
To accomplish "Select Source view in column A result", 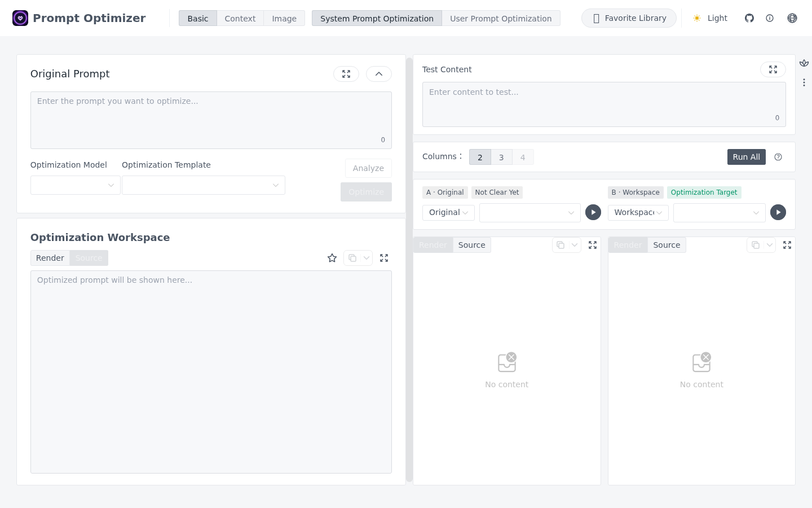I will pos(471,245).
